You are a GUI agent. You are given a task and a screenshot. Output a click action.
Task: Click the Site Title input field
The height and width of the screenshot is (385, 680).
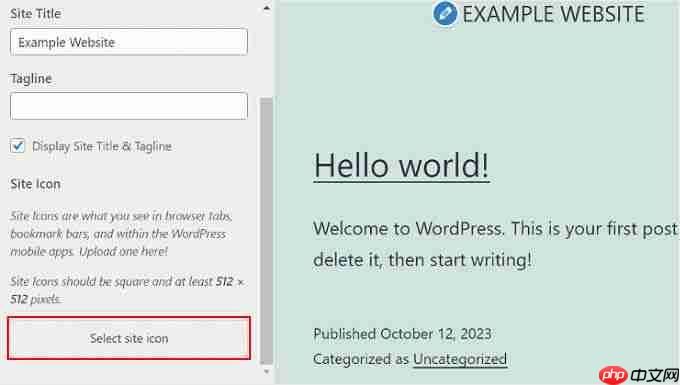click(129, 42)
